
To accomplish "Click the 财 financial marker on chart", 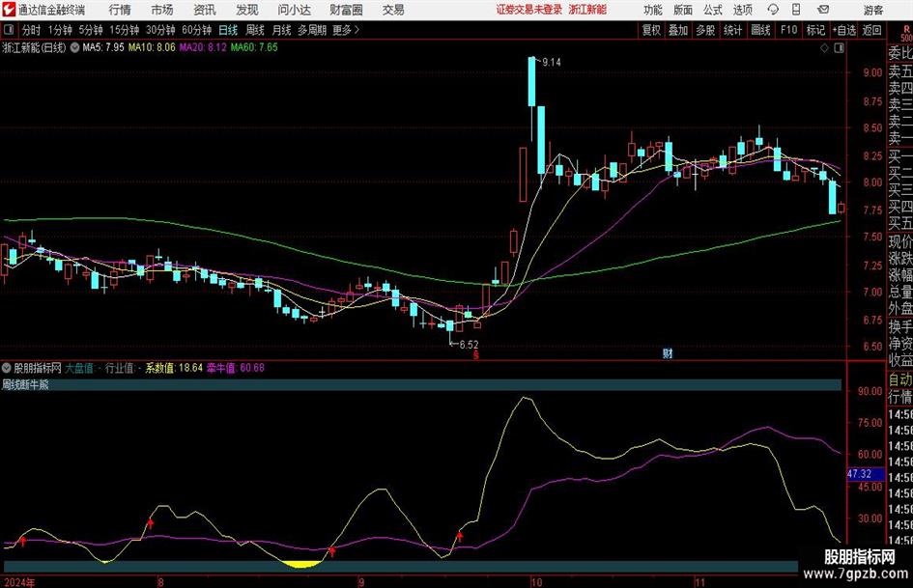I will [668, 353].
